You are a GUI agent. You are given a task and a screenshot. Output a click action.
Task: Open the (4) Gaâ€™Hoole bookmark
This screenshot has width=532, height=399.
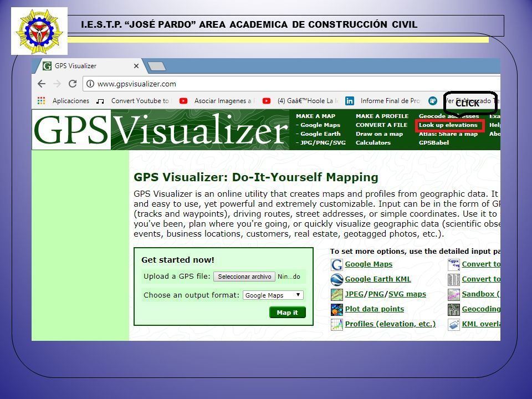tap(300, 101)
